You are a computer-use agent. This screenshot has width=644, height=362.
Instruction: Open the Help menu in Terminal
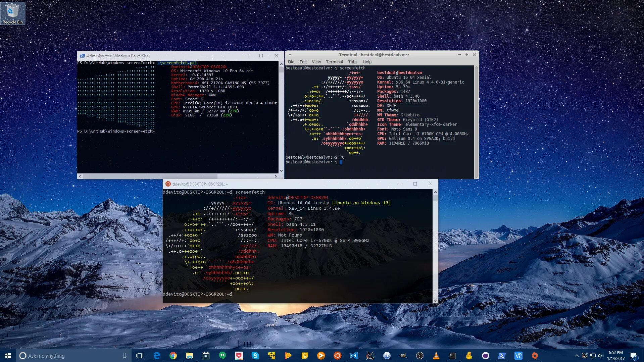coord(367,62)
